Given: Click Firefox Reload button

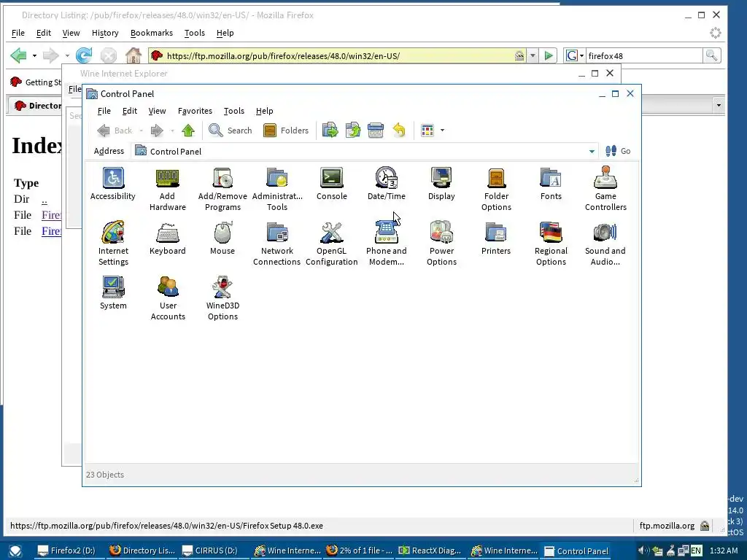Looking at the screenshot, I should point(84,55).
